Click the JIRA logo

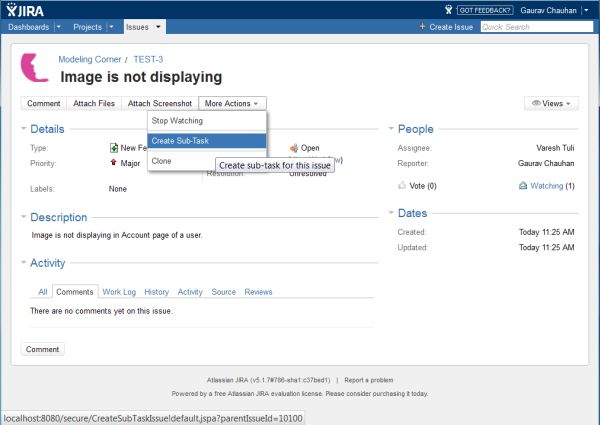tap(25, 10)
